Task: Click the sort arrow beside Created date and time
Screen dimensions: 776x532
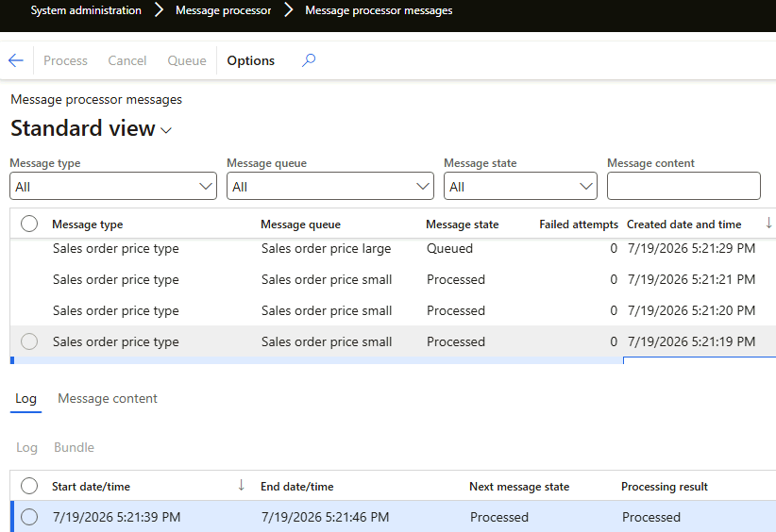Action: (768, 223)
